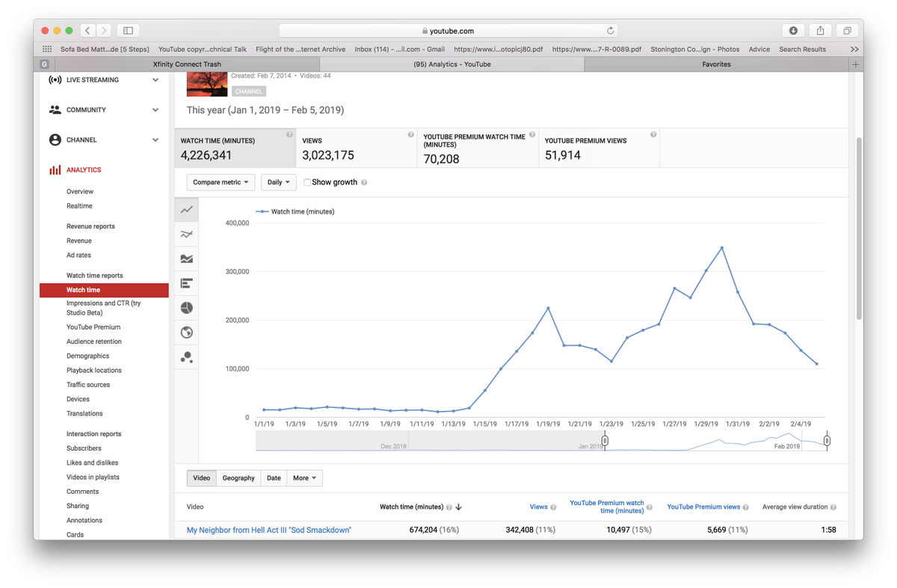Open Ad rates report
This screenshot has width=897, height=588.
(x=78, y=255)
